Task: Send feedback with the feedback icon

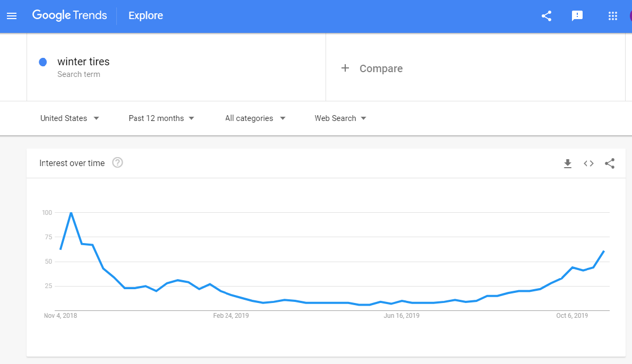Action: tap(577, 16)
